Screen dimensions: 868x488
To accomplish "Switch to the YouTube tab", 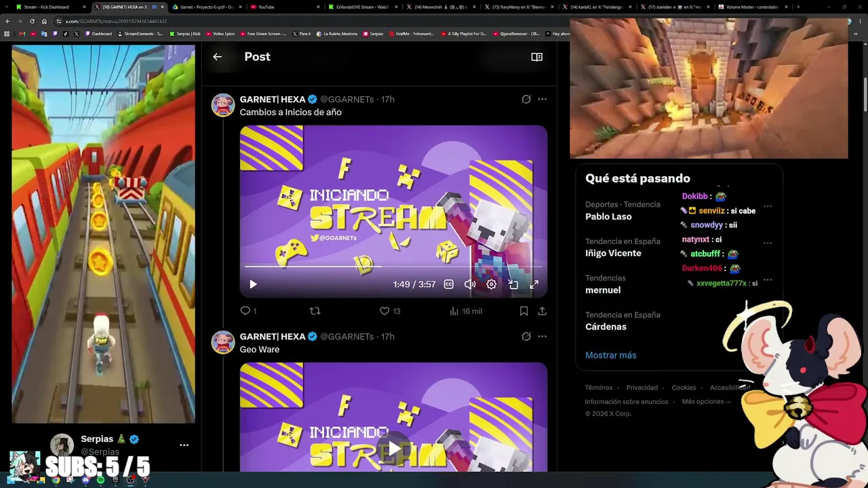I will pos(285,7).
